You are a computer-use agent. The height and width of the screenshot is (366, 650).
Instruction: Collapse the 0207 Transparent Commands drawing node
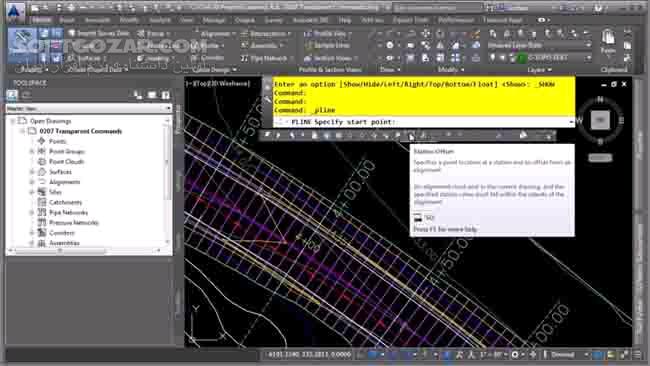[22, 131]
